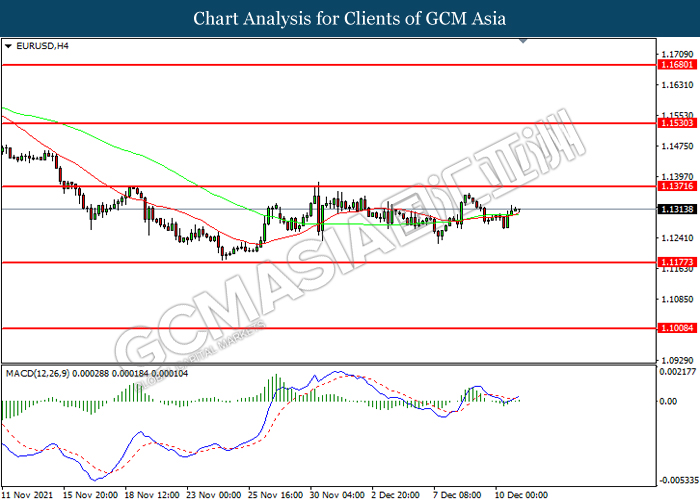Viewport: 700px width, 500px height.
Task: Select the EURUSD,H4 chart title text
Action: [42, 46]
